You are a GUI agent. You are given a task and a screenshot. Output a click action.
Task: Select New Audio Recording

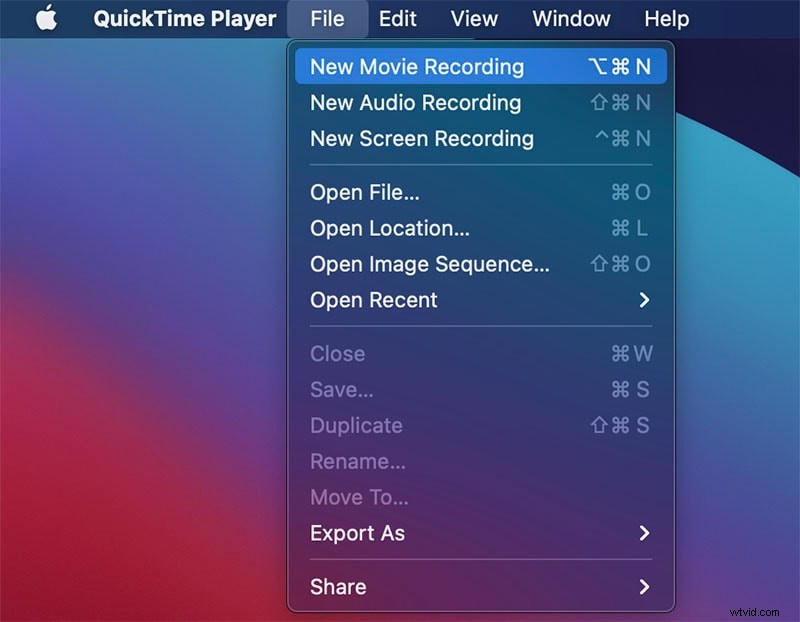pos(415,102)
